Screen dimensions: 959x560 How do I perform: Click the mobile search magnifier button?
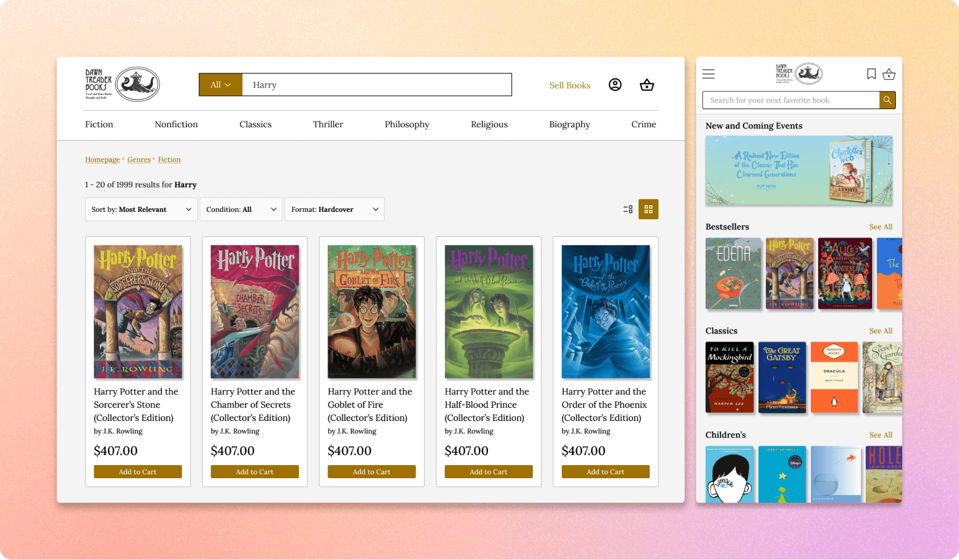(x=887, y=100)
